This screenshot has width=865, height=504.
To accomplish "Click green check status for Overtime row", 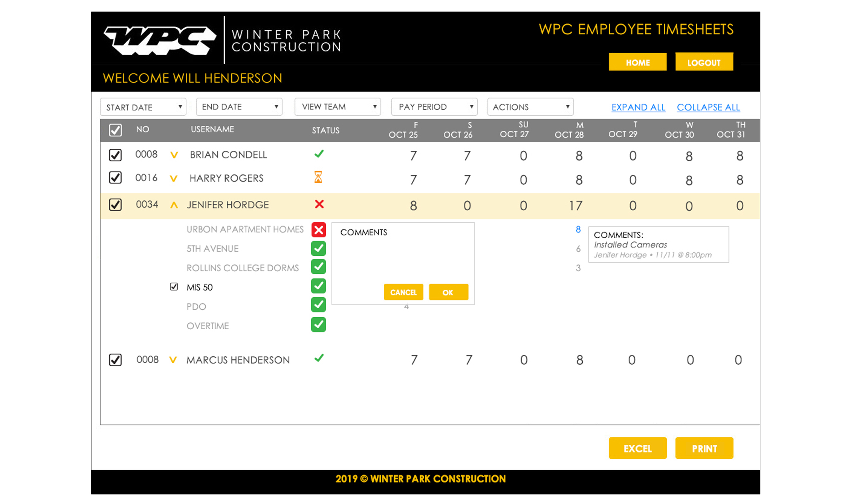I will coord(318,325).
